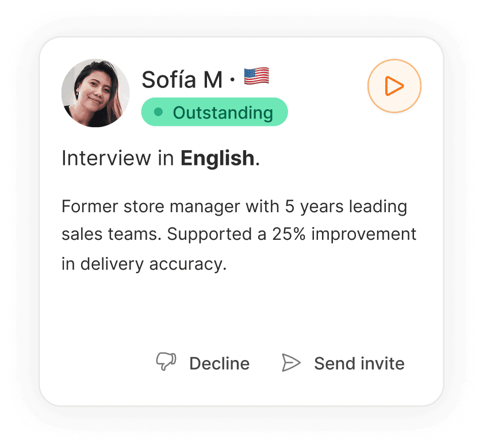Screen dimensions: 483x448
Task: Click the green dot in the Outstanding badge
Action: 158,112
